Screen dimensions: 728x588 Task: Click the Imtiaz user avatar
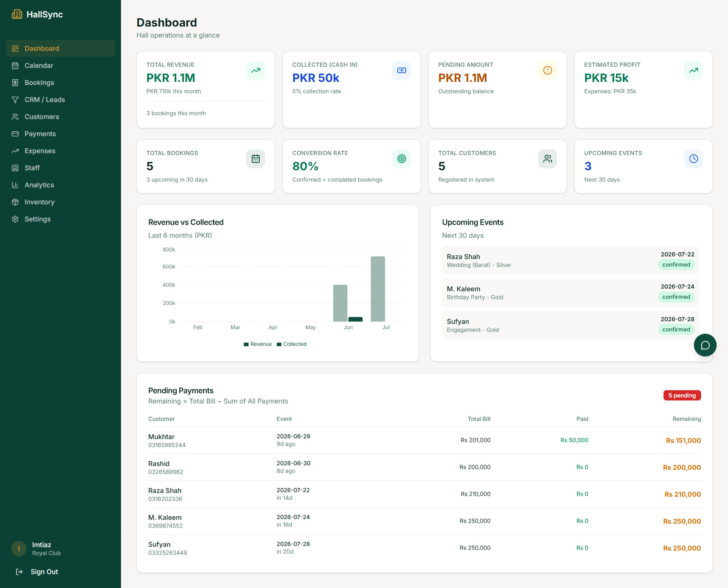(x=19, y=549)
